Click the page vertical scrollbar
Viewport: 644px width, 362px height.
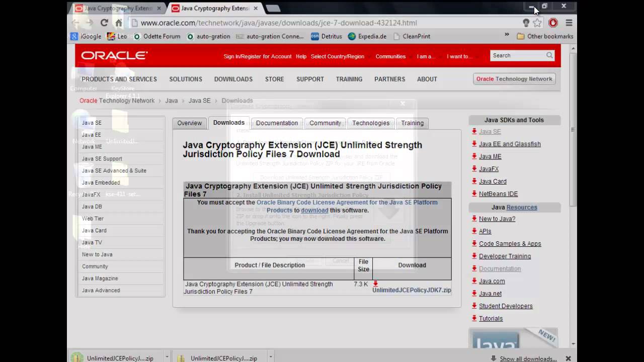pyautogui.click(x=573, y=131)
